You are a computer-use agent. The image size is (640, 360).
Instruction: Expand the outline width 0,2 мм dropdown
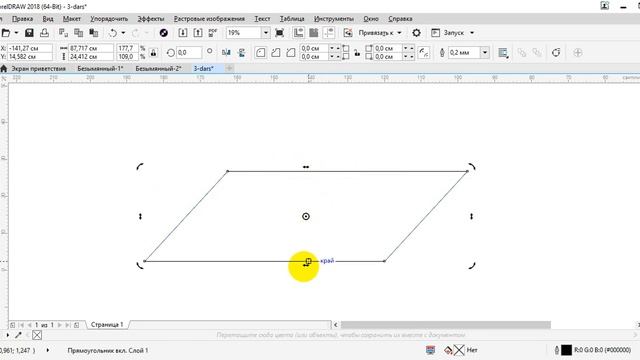pos(485,53)
